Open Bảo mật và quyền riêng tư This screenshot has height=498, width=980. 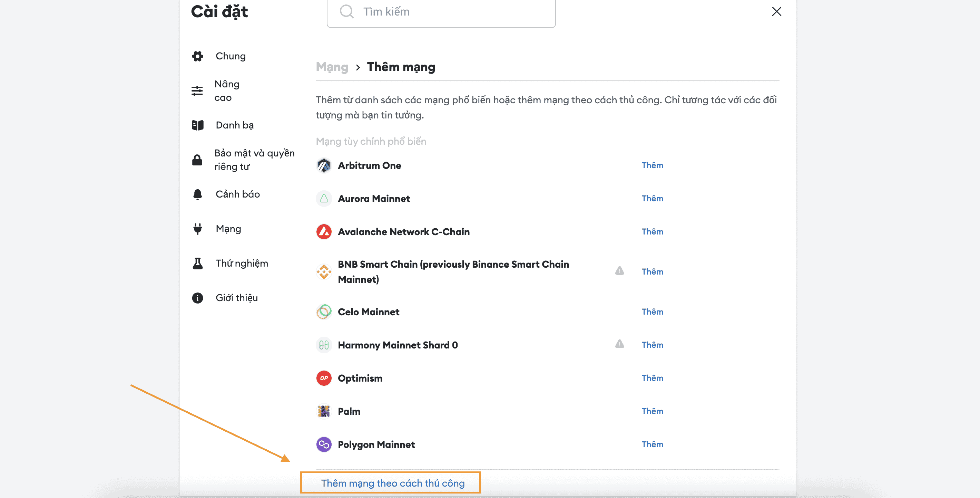(x=254, y=160)
